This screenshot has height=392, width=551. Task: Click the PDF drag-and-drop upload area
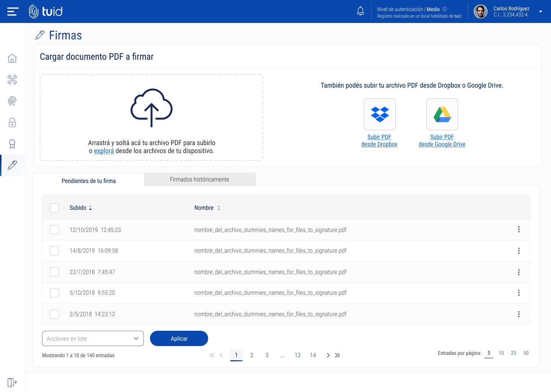[x=152, y=118]
